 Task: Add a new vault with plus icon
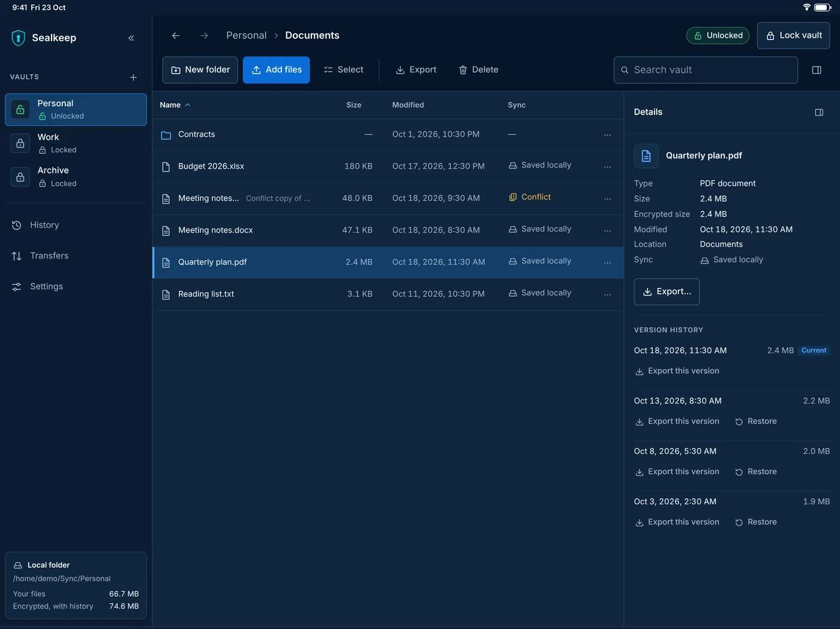pos(133,77)
